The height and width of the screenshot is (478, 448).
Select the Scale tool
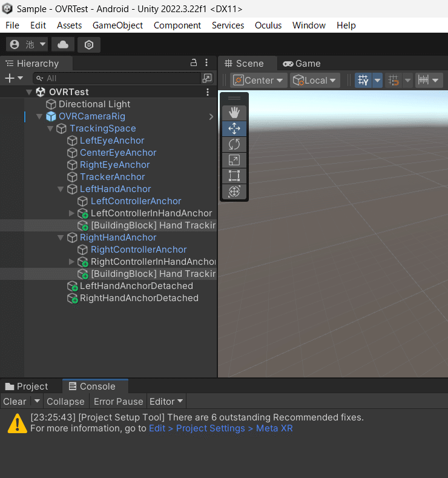[x=234, y=160]
